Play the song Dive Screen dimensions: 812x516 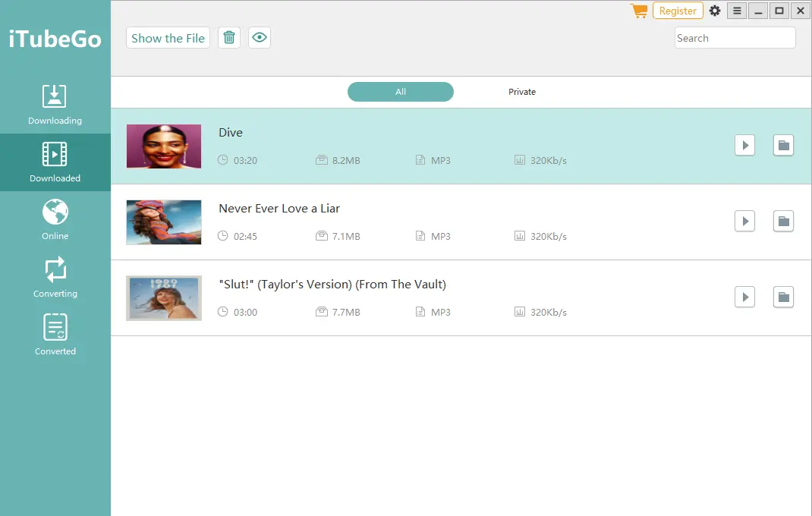tap(744, 145)
